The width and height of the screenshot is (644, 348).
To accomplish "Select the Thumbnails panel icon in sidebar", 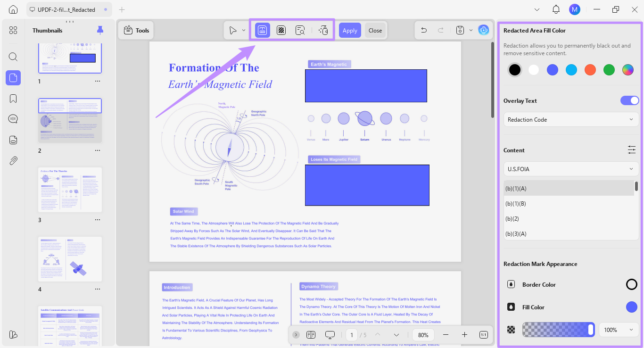I will (13, 78).
